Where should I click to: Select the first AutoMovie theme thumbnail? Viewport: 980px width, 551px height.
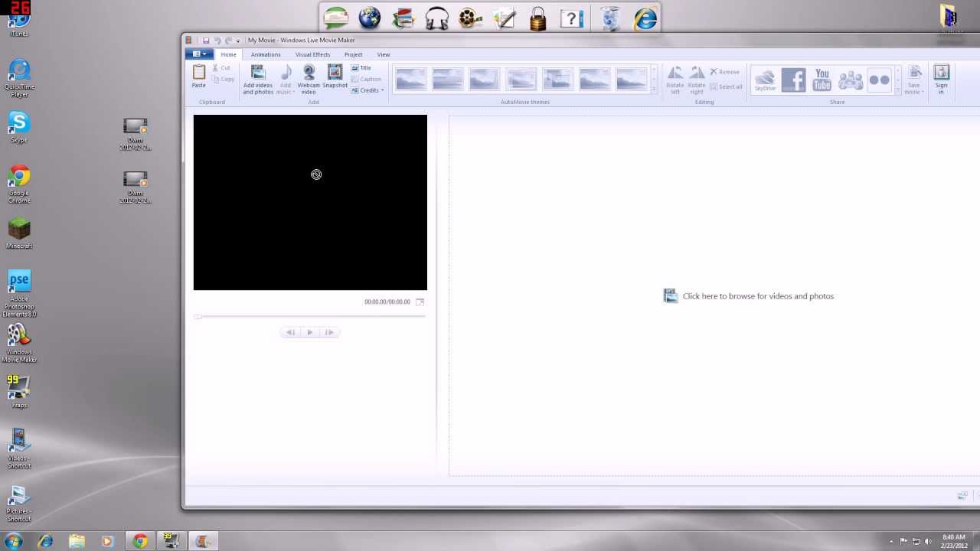(411, 78)
